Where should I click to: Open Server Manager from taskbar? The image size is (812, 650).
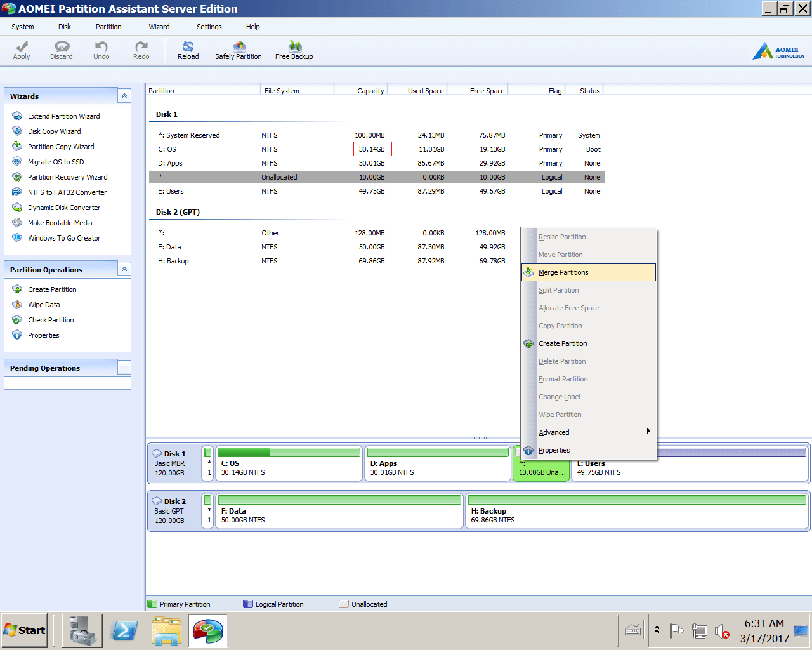[82, 630]
